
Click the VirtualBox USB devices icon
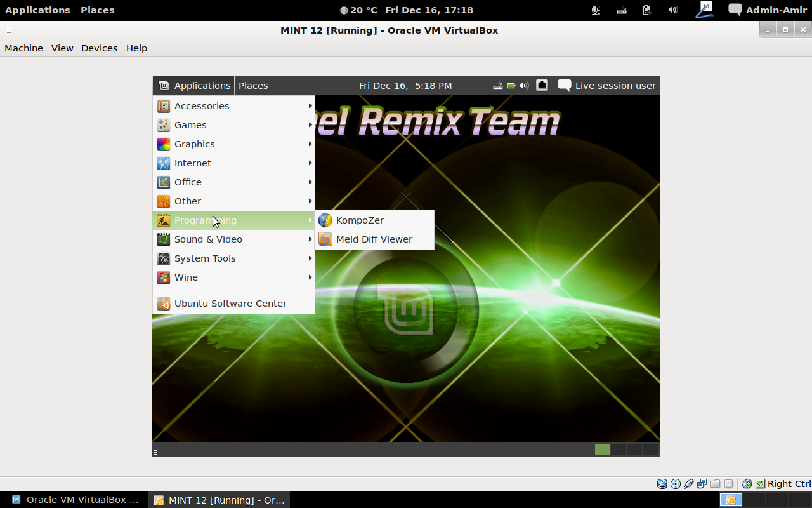click(689, 484)
